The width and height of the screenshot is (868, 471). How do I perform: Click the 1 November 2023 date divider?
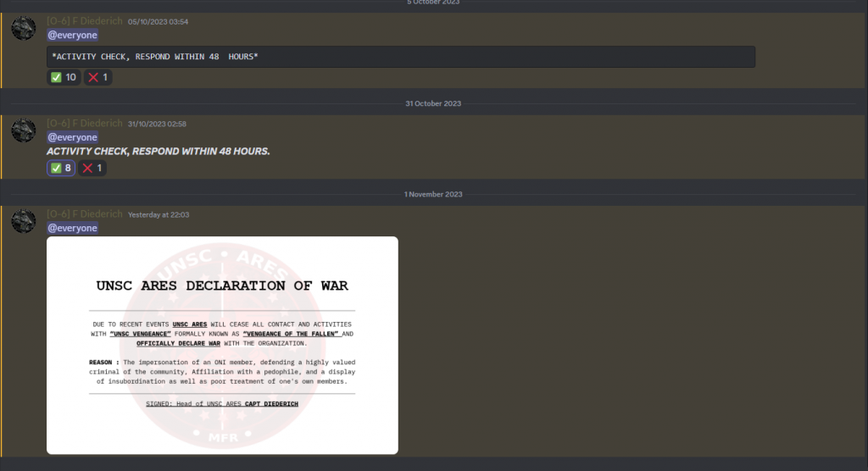pos(433,194)
